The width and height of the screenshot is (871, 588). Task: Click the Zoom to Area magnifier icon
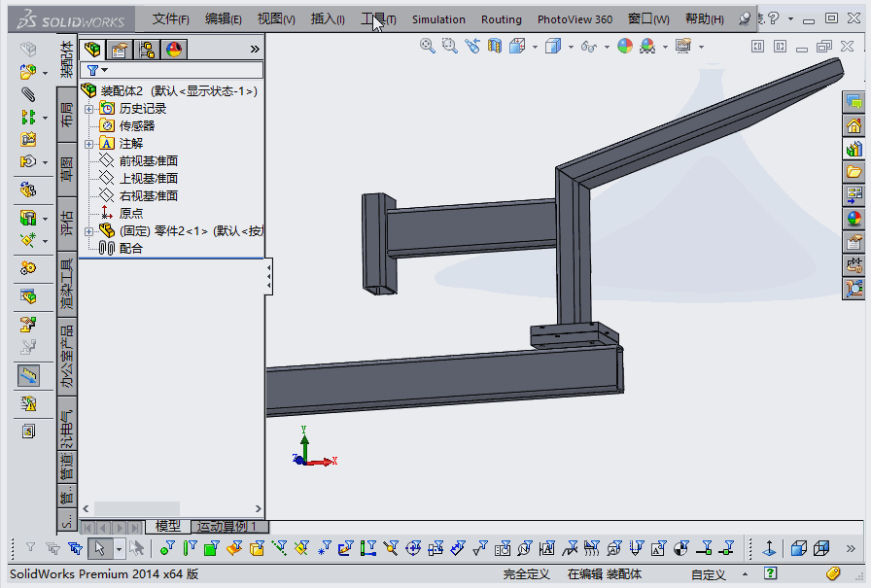click(449, 46)
